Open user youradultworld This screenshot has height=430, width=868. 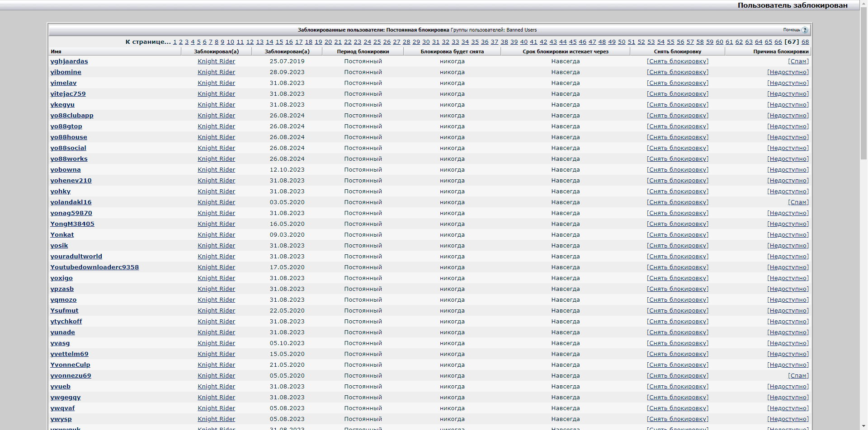coord(76,257)
